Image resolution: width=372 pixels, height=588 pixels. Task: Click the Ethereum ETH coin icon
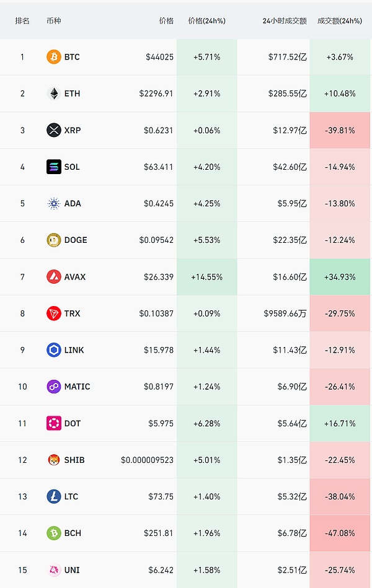[54, 94]
